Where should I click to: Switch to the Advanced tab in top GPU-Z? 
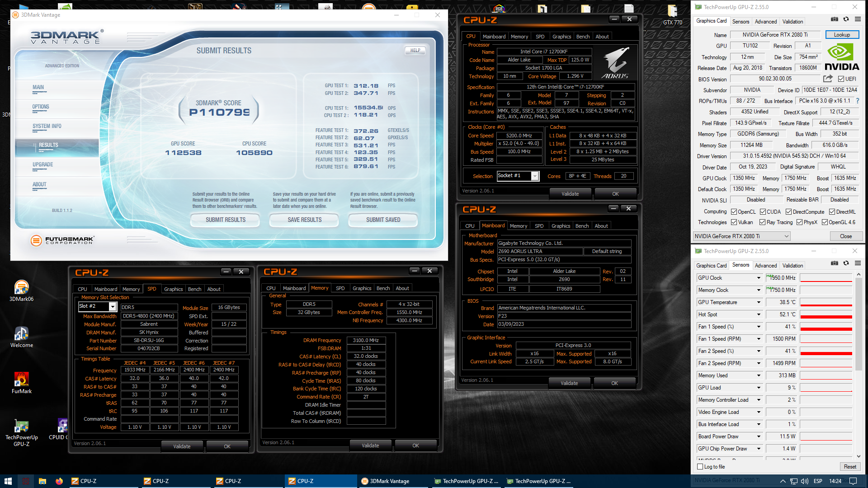[x=766, y=21]
